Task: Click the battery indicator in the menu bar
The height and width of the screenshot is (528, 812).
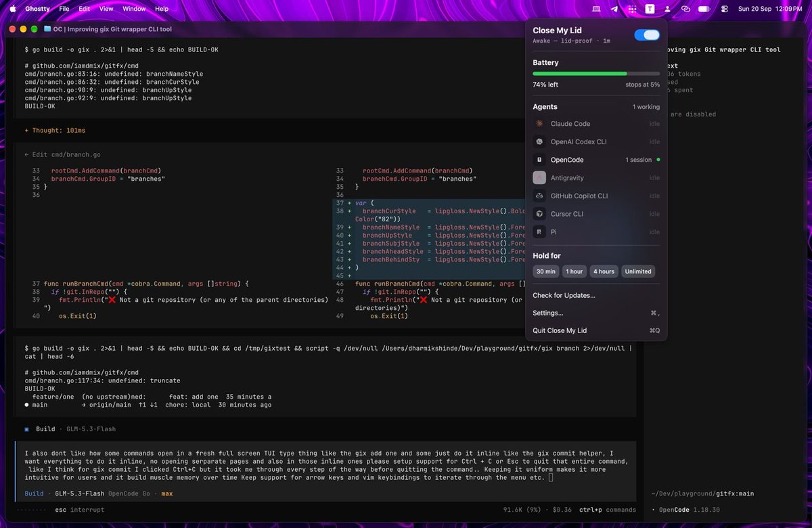Action: [x=704, y=9]
